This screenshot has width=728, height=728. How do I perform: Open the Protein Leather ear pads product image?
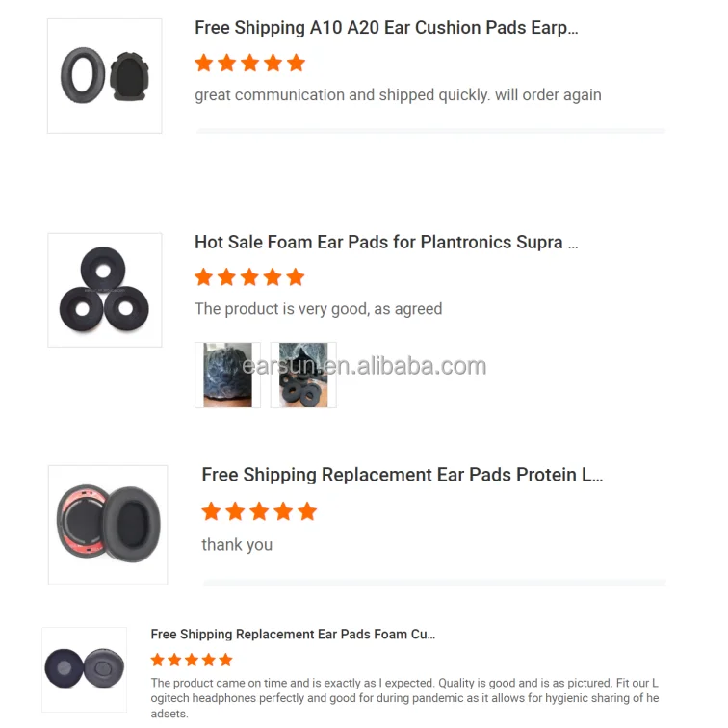(x=108, y=525)
